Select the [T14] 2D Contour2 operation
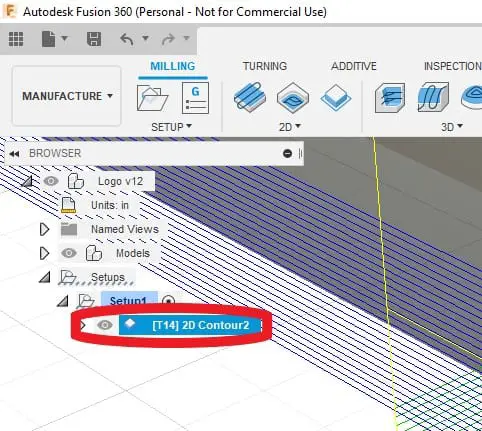482x431 pixels. click(190, 325)
